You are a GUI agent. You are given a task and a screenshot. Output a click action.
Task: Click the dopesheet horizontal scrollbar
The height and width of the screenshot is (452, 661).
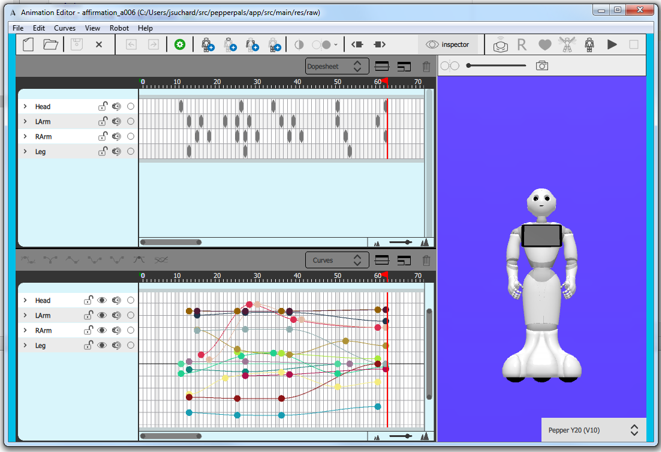[170, 242]
